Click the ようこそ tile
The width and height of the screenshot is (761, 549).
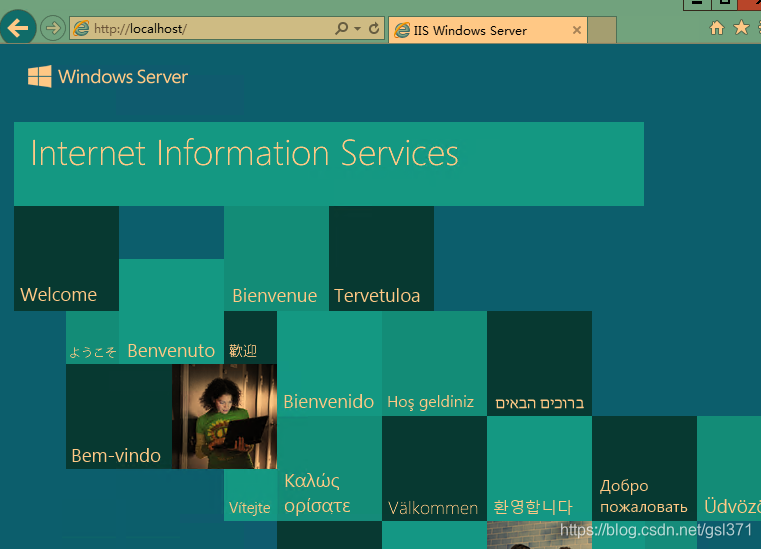tap(92, 337)
